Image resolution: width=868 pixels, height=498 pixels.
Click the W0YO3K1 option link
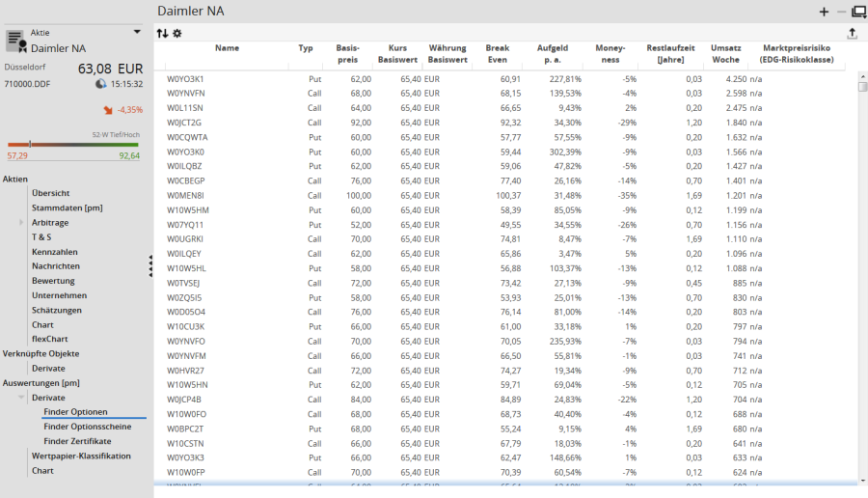[185, 79]
